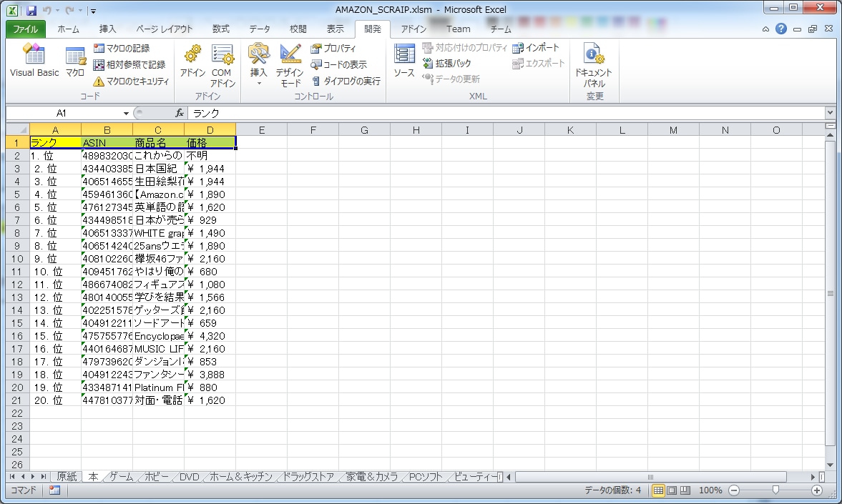Click zoom out minus button

(734, 490)
